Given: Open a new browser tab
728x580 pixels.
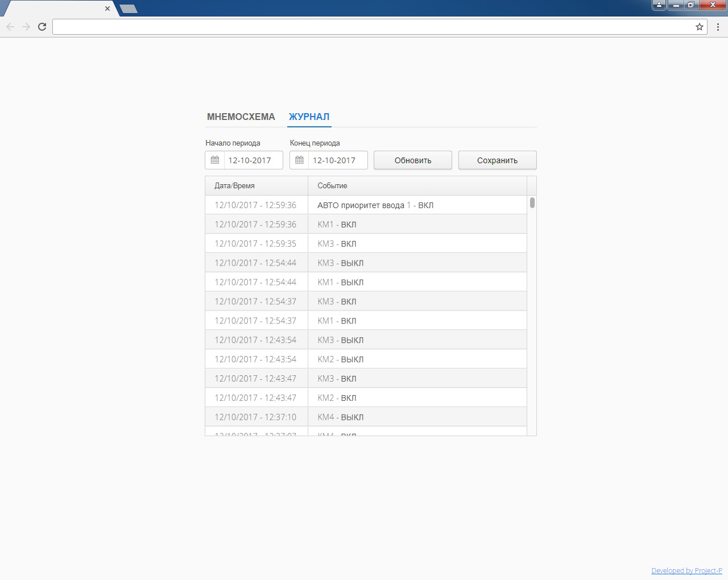Looking at the screenshot, I should coord(129,9).
